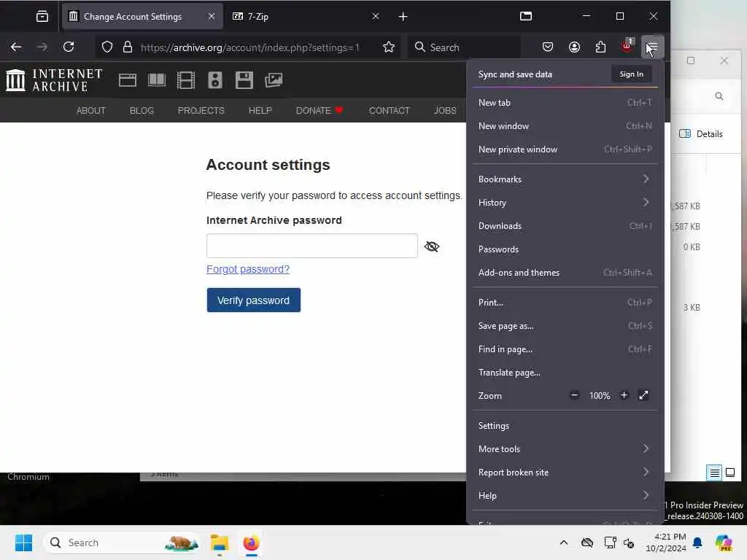Viewport: 747px width, 560px height.
Task: Click the browser Search box
Action: point(465,47)
